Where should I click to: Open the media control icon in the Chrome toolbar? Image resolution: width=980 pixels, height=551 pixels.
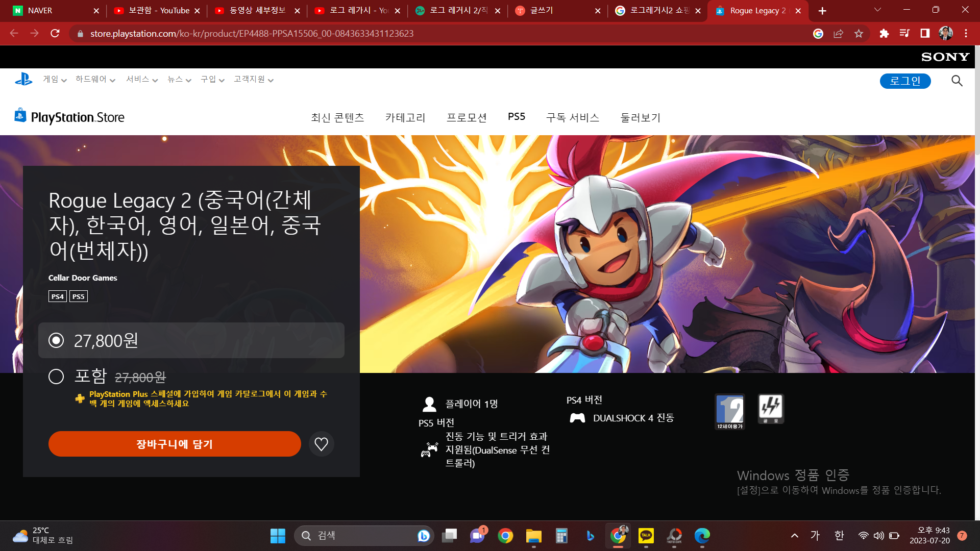[904, 34]
